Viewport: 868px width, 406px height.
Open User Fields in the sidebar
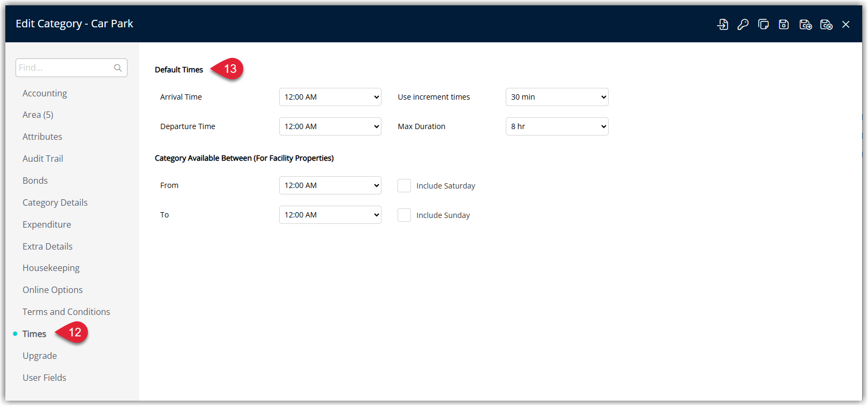(x=44, y=378)
